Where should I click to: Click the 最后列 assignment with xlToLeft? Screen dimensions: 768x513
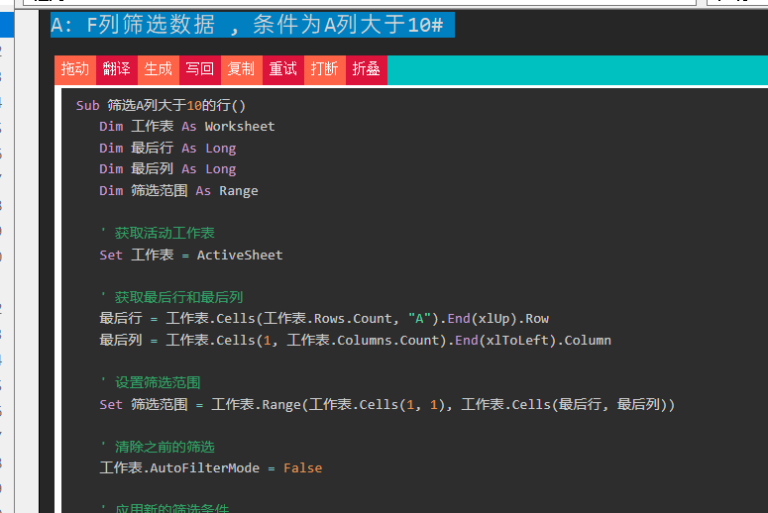pos(354,340)
